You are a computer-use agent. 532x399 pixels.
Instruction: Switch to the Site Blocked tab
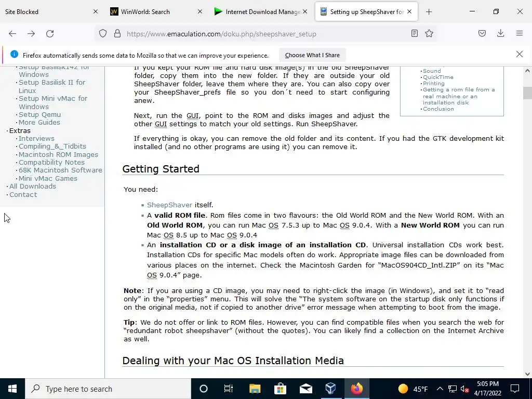click(47, 11)
